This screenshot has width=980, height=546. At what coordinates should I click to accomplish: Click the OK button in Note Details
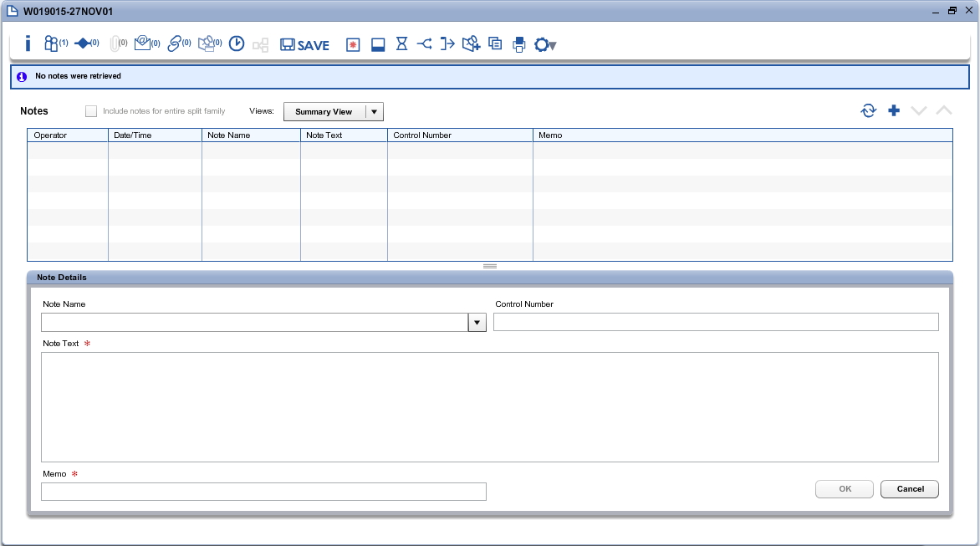845,489
